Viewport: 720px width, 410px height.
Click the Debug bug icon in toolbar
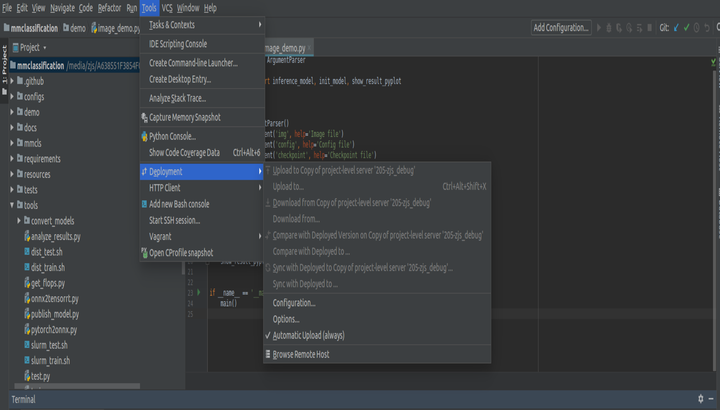[x=609, y=28]
